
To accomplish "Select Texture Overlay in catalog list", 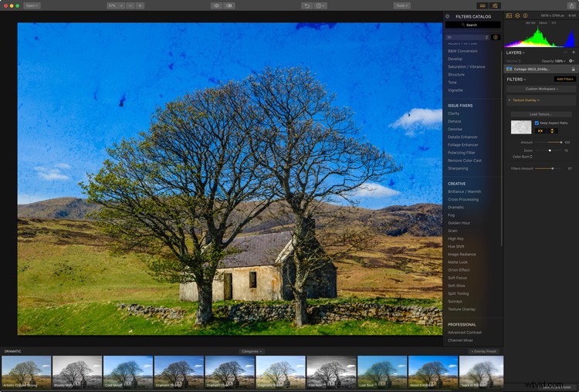I will [462, 309].
